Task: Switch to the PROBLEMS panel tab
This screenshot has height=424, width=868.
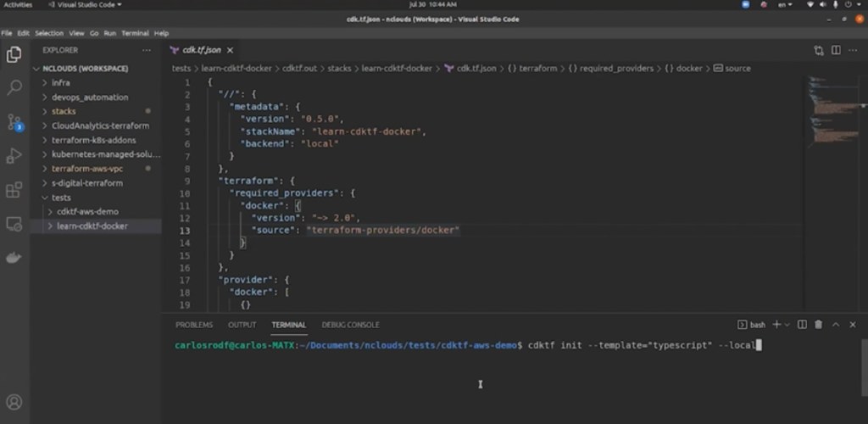Action: (x=194, y=325)
